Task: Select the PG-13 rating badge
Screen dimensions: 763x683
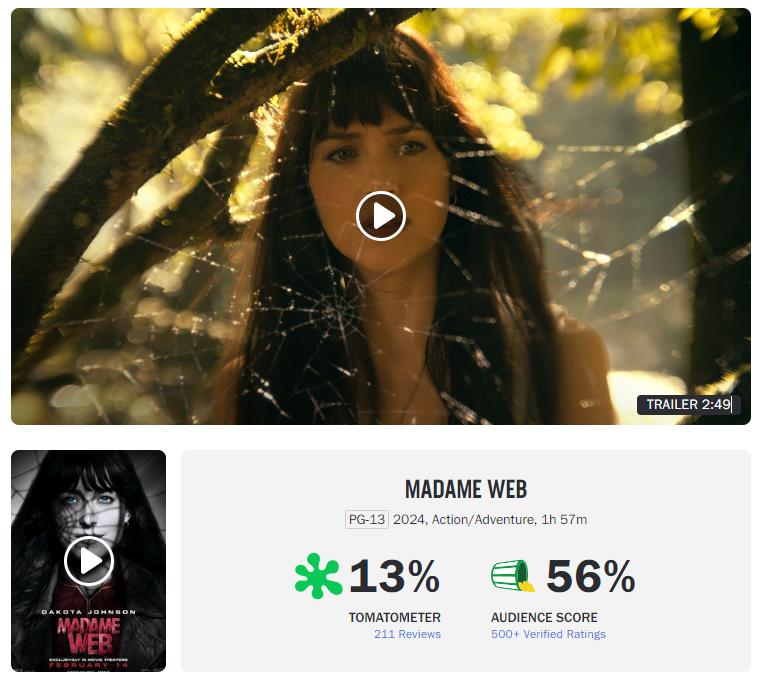Action: [367, 520]
